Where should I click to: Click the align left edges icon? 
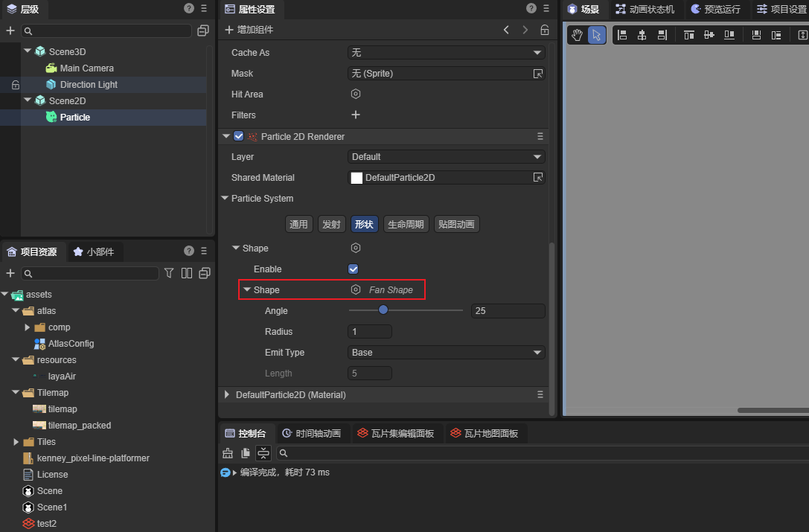click(622, 35)
